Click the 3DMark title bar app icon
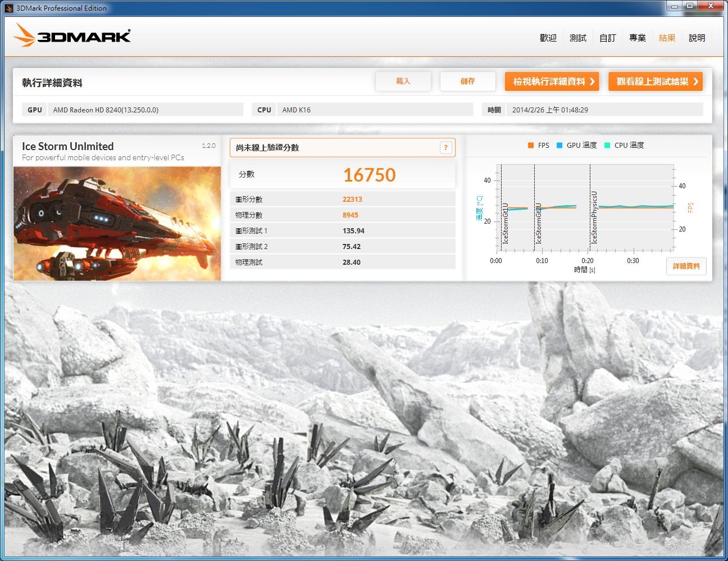 (8, 8)
